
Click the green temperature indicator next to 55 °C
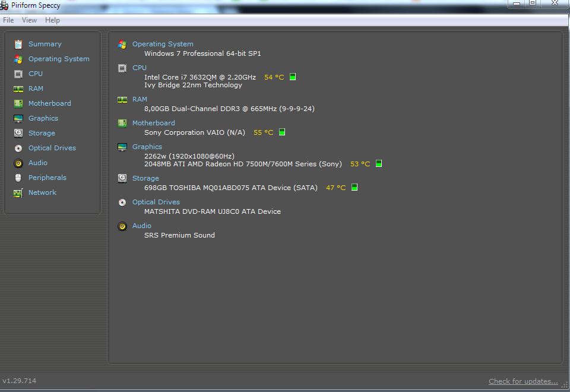click(x=281, y=132)
